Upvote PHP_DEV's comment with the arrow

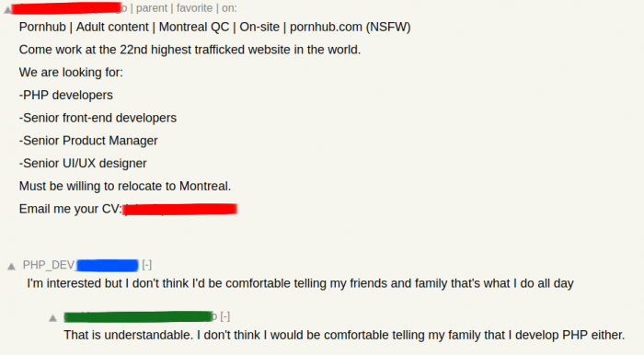(x=11, y=267)
